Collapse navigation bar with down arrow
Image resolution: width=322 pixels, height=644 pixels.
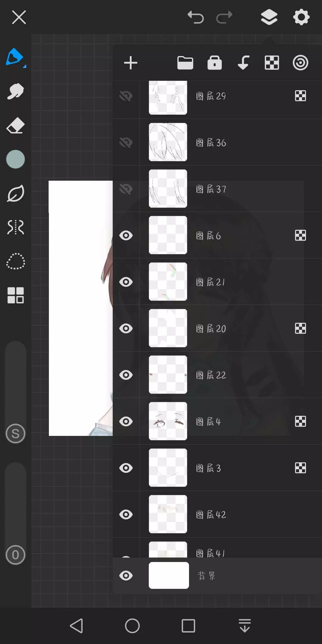245,626
